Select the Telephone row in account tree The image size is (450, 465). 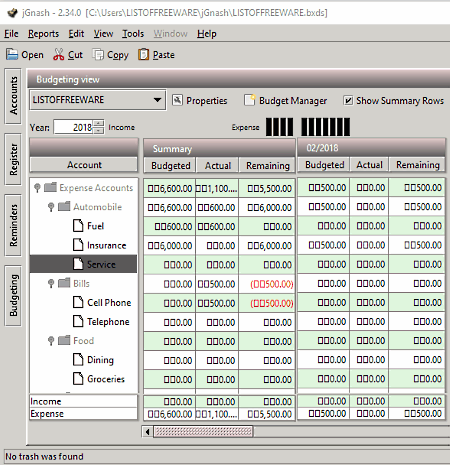(83, 322)
